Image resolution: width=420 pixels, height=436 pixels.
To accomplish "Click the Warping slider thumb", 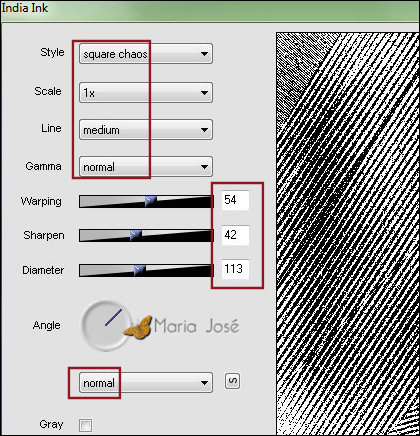I will tap(151, 201).
